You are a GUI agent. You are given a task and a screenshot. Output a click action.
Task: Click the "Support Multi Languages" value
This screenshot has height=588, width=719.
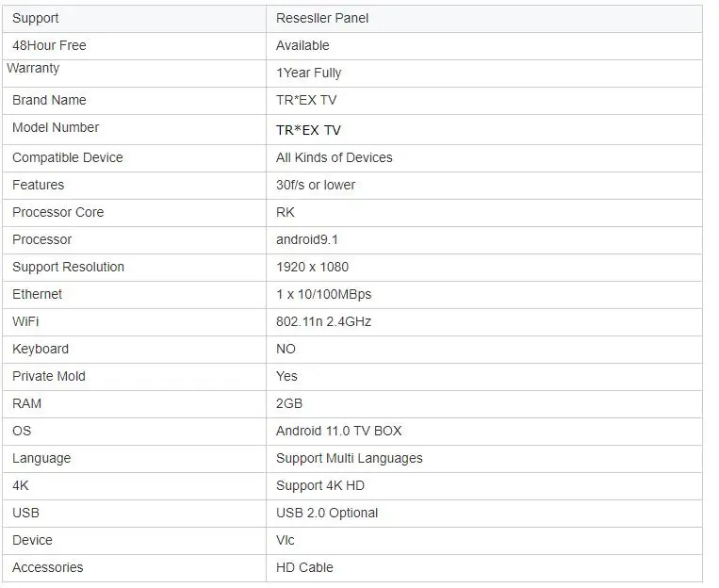click(349, 458)
